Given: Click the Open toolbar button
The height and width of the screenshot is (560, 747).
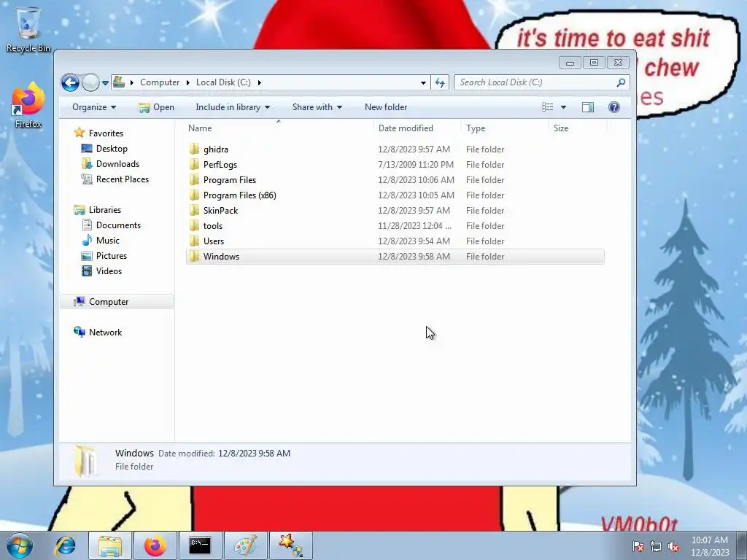Looking at the screenshot, I should pos(156,107).
